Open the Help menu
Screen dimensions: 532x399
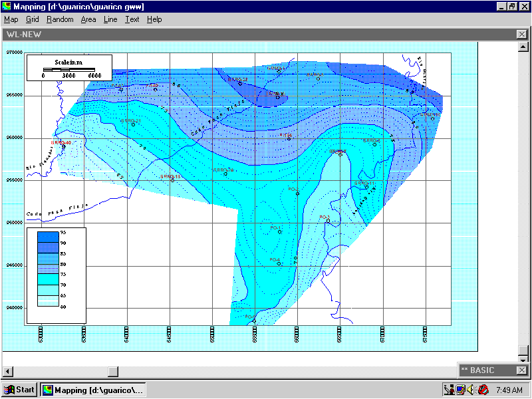tap(154, 20)
